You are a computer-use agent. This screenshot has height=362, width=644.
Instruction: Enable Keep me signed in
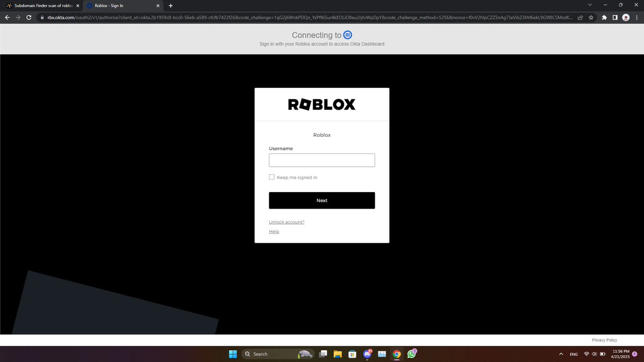[x=272, y=177]
